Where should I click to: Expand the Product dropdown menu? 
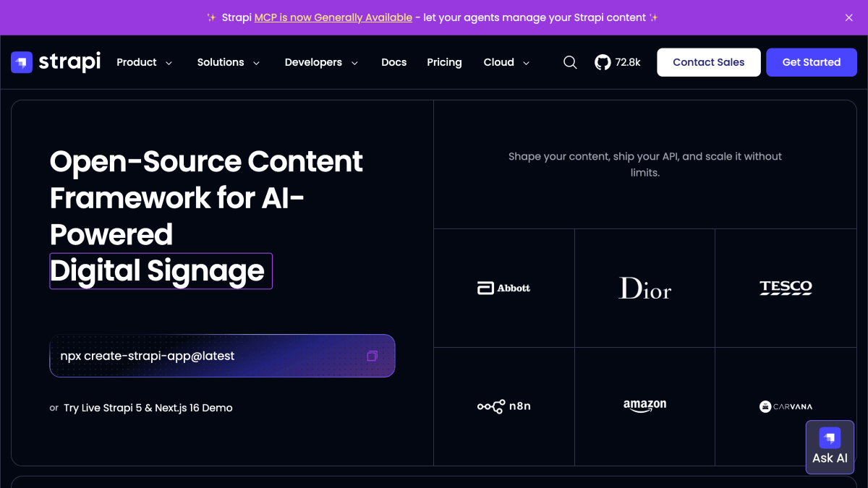(145, 62)
